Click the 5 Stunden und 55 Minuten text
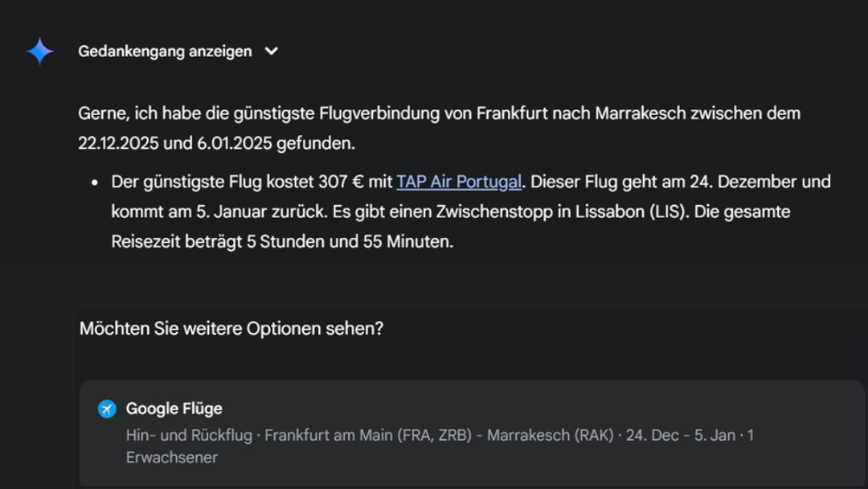This screenshot has height=489, width=868. (x=350, y=242)
